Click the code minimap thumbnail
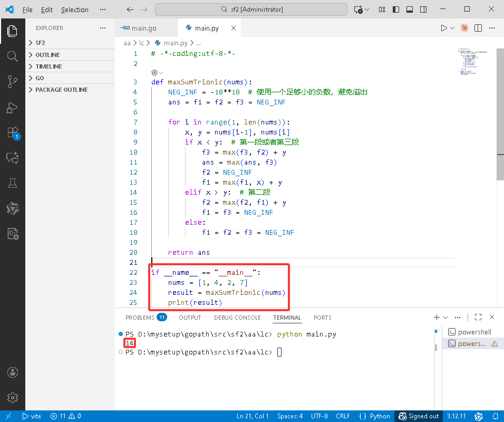 pos(472,61)
